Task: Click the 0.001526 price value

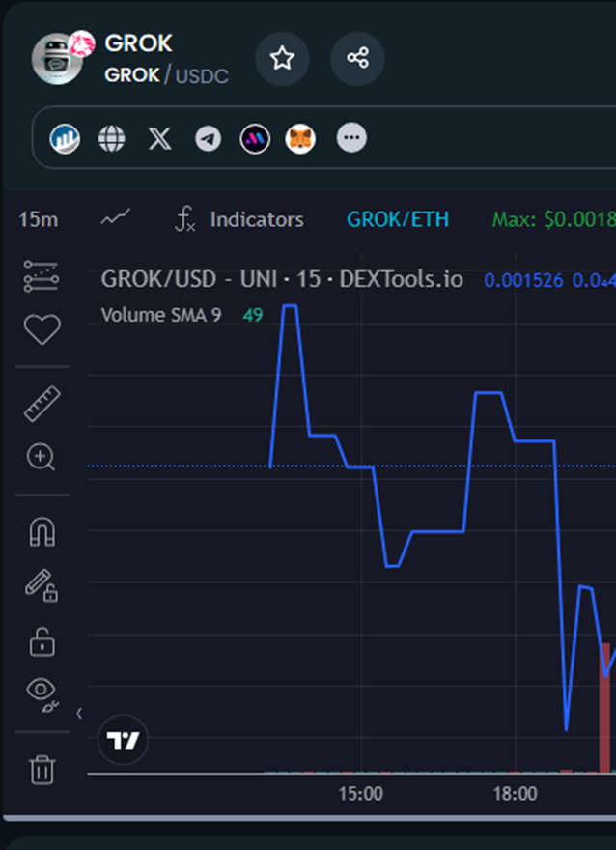Action: [524, 280]
